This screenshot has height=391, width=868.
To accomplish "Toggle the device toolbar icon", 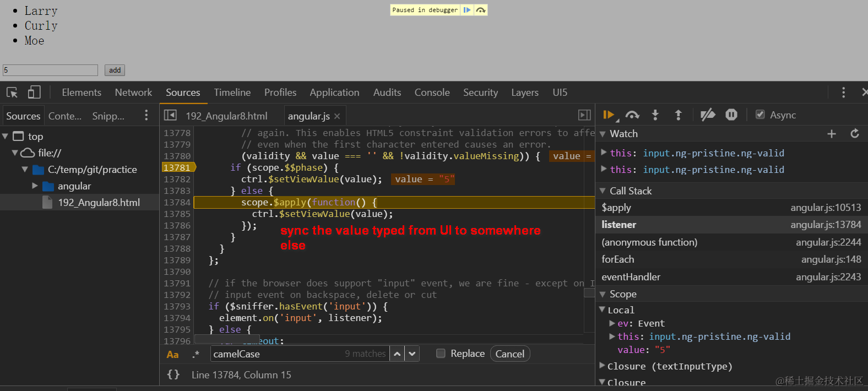I will click(34, 92).
